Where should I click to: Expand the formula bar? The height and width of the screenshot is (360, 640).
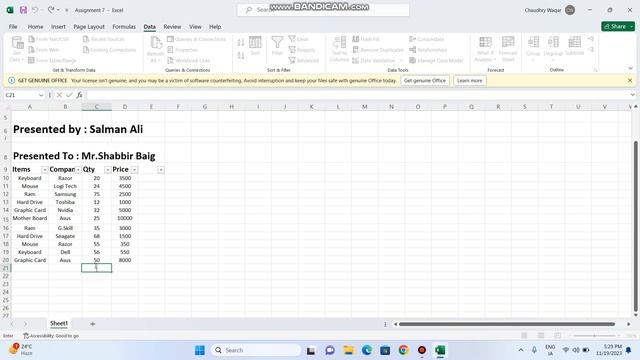click(632, 95)
